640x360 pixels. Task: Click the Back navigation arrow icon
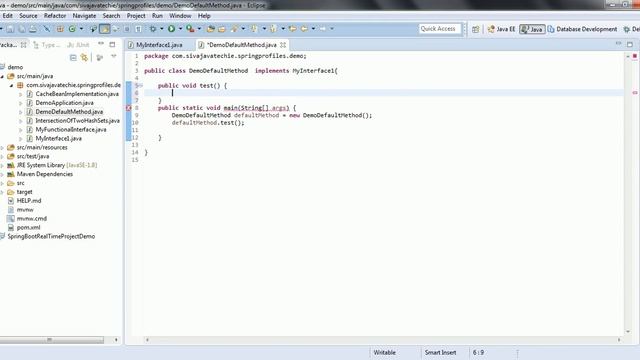(x=304, y=29)
